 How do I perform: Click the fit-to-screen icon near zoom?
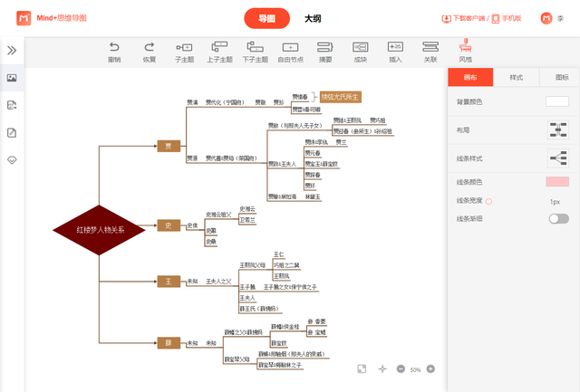(362, 368)
